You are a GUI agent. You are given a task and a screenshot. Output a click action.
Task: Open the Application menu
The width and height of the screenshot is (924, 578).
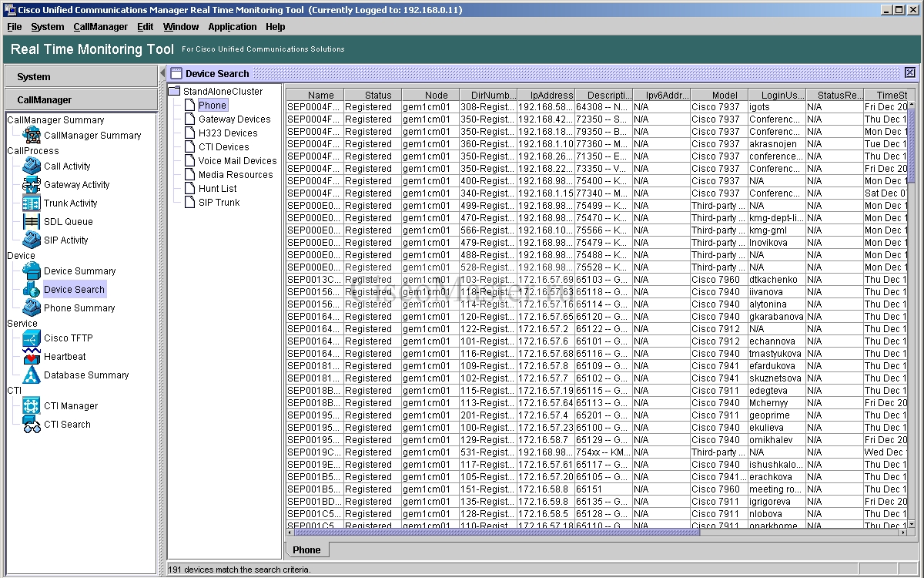tap(233, 26)
